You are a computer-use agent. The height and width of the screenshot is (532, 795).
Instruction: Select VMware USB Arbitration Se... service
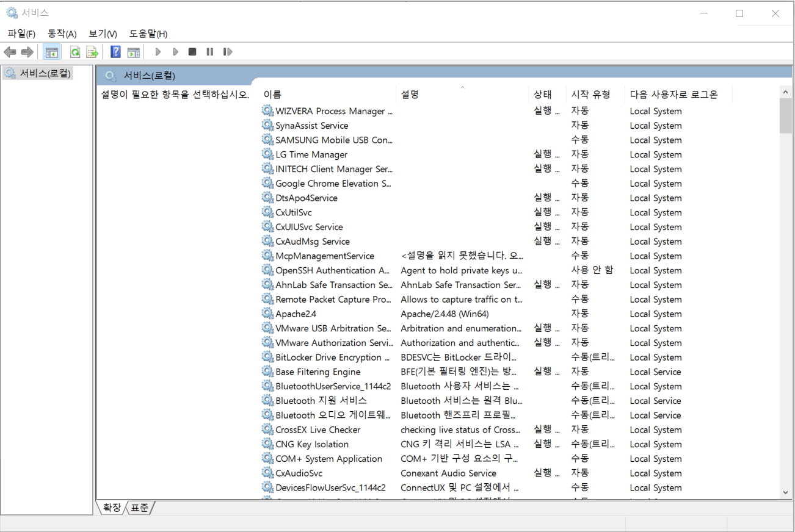click(x=333, y=328)
